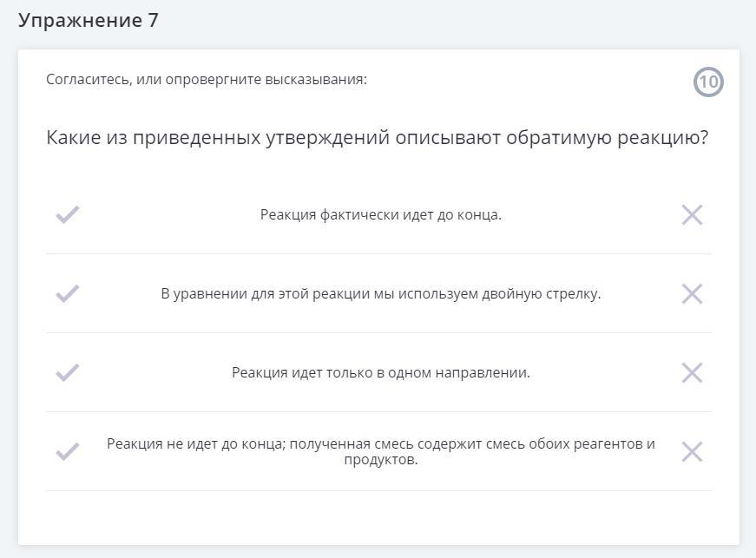Image resolution: width=756 pixels, height=558 pixels.
Task: Click the divider line under the first statement
Action: (x=378, y=253)
